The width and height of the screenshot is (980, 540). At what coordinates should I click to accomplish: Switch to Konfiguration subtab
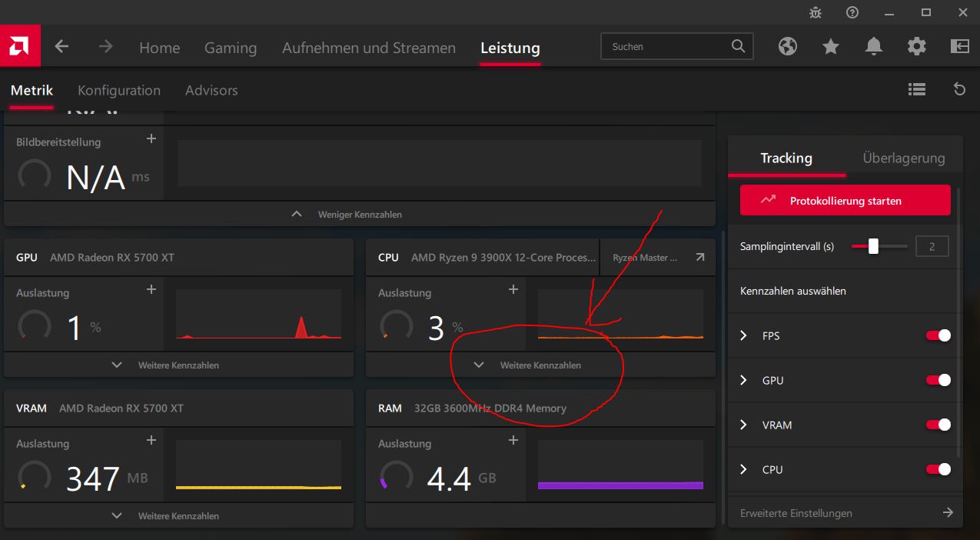(119, 90)
